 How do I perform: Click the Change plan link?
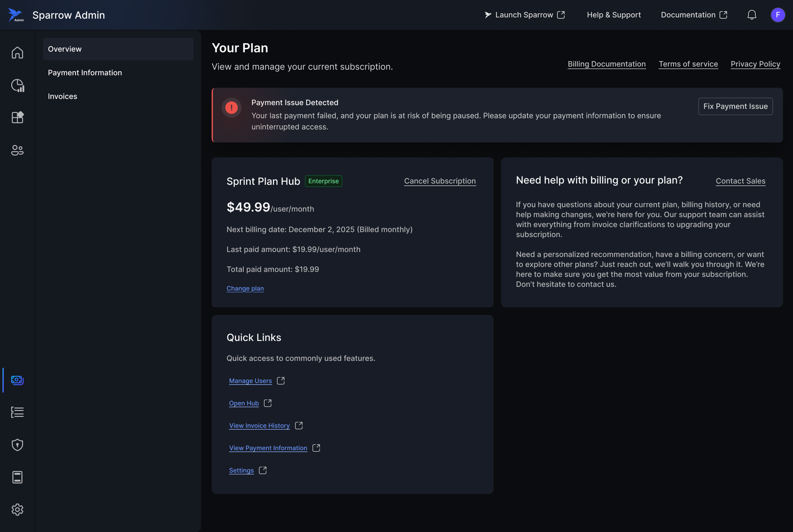click(245, 288)
